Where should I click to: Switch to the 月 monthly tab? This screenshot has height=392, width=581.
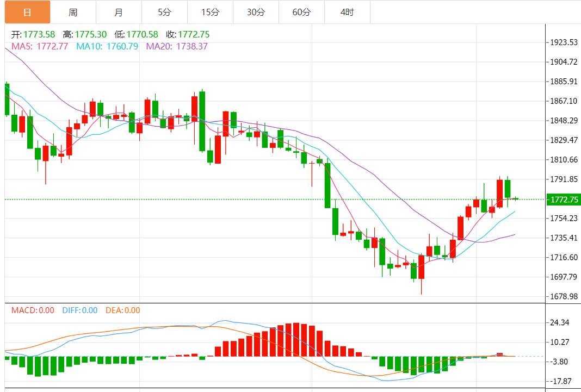(119, 12)
